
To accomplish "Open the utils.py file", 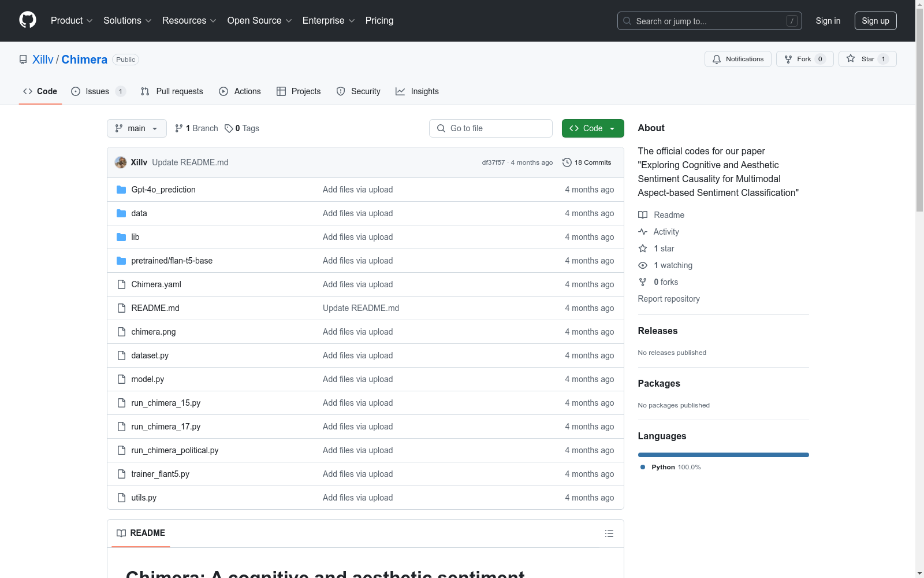I will coord(144,498).
